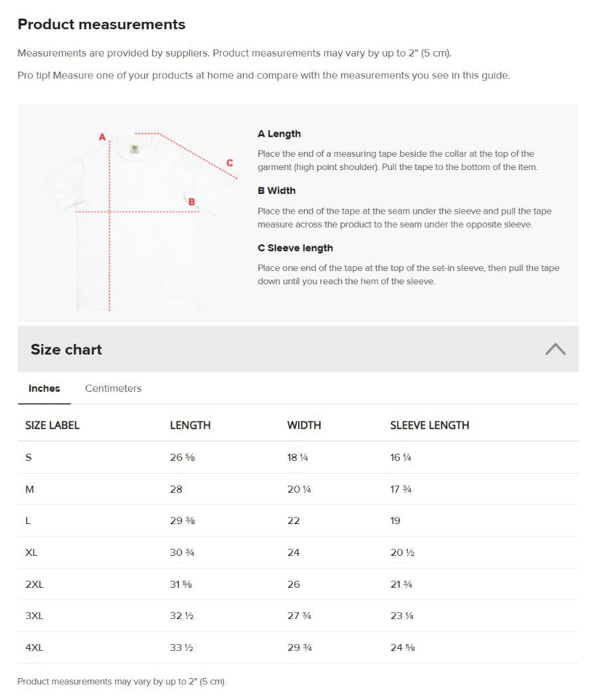Click the red B marker on diagram

tap(191, 202)
